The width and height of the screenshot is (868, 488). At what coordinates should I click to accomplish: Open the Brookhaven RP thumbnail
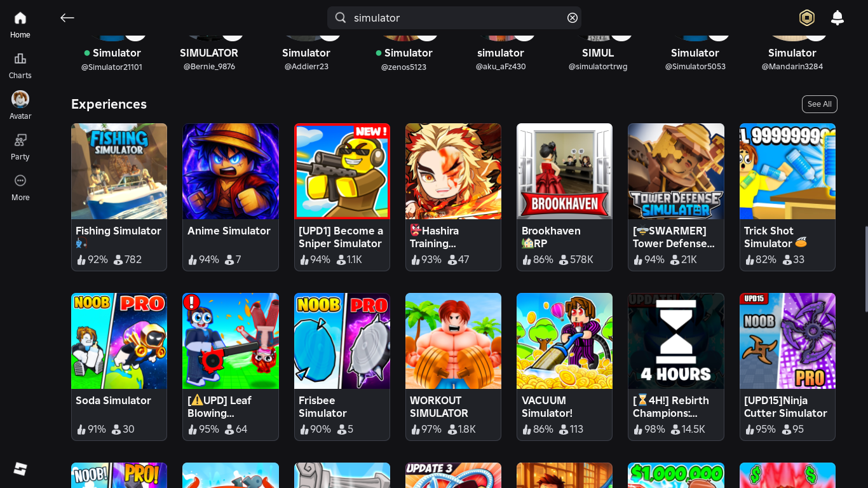click(564, 172)
